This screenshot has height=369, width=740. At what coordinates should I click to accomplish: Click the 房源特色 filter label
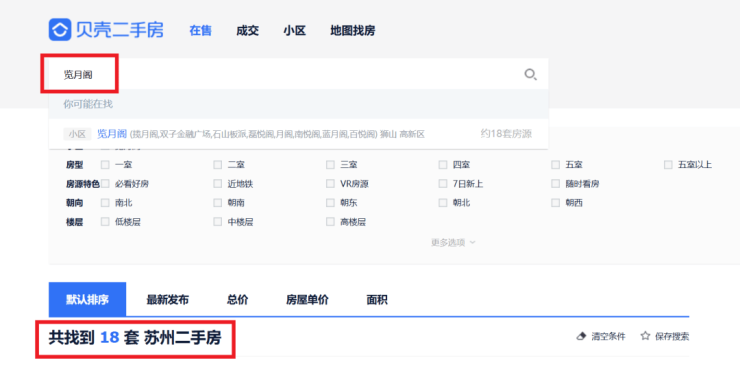(83, 184)
